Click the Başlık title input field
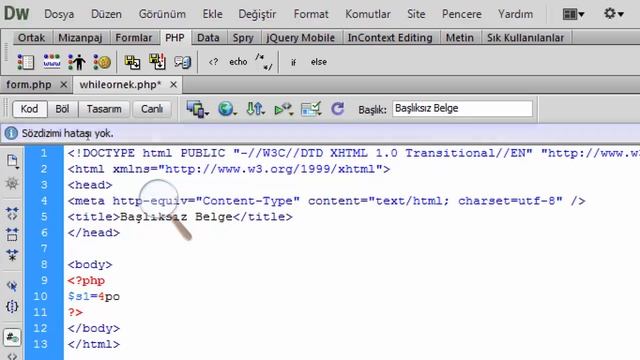 coord(462,109)
